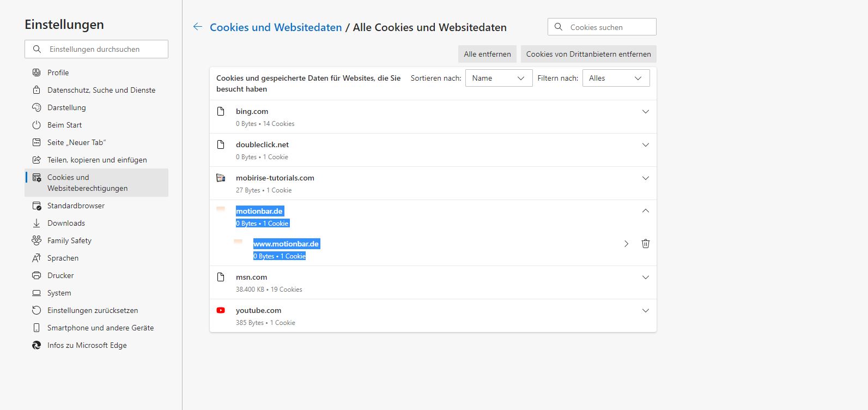Click the Drucker printer icon
This screenshot has height=410, width=868.
point(37,275)
